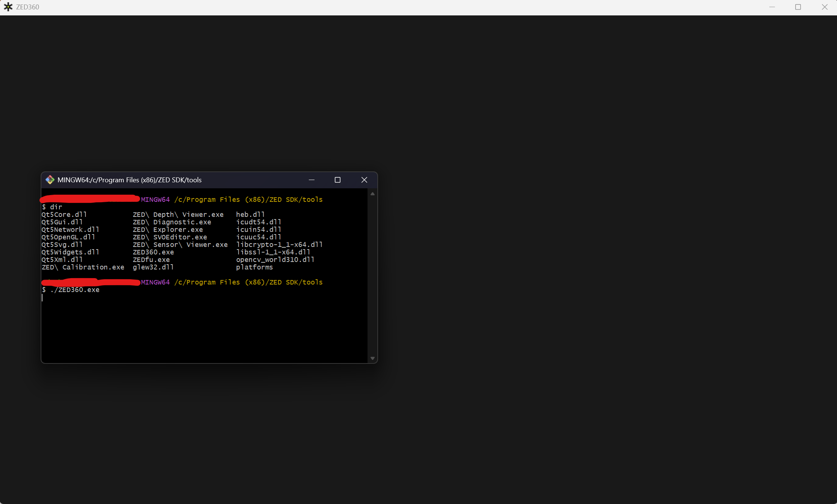
Task: Click the terminal scrollbar up arrow
Action: point(372,194)
